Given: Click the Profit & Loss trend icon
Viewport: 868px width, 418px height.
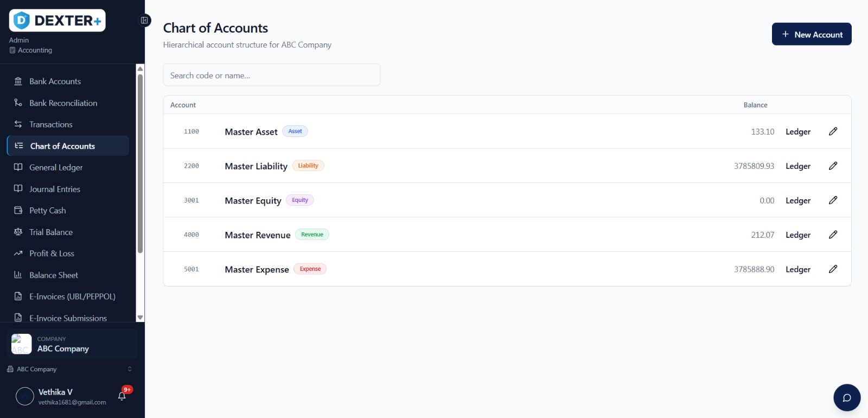Looking at the screenshot, I should [18, 254].
